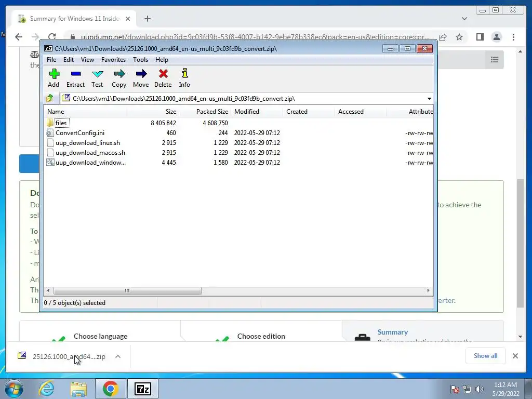
Task: Reload the Chrome page
Action: [52, 37]
